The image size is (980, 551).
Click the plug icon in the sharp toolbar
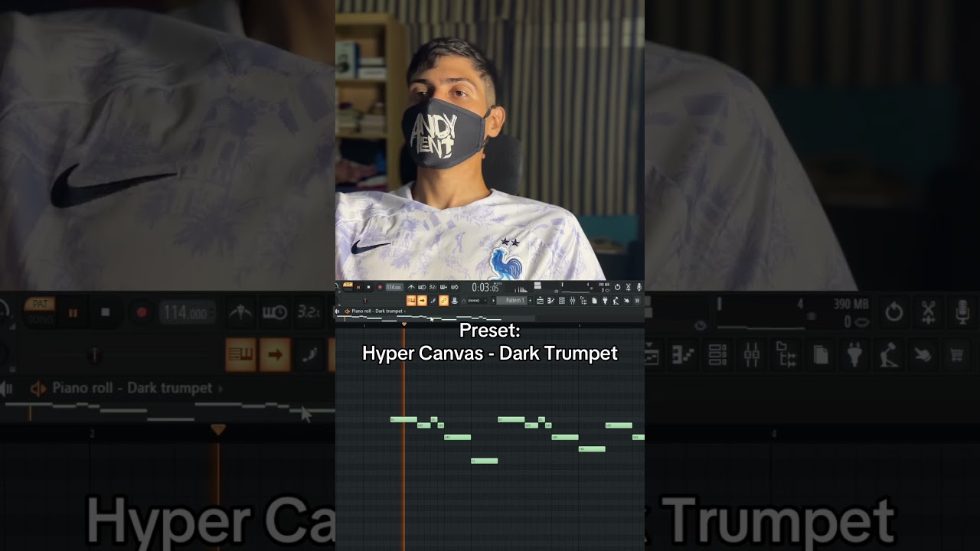[x=605, y=301]
